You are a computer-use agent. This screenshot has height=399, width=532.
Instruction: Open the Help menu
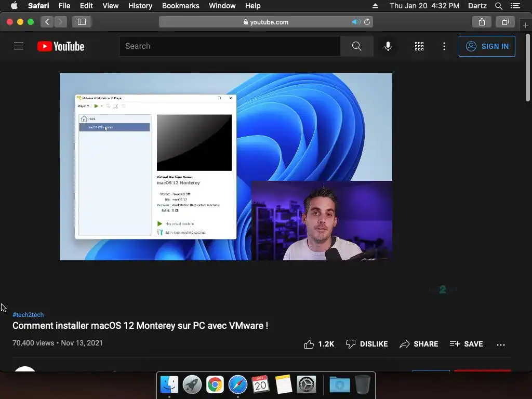(x=253, y=6)
